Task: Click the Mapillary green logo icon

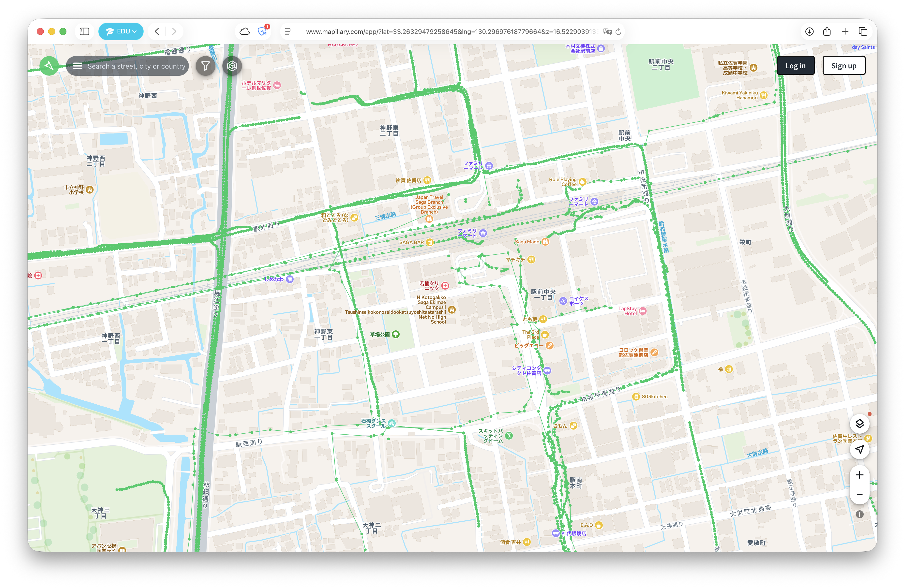Action: 49,66
